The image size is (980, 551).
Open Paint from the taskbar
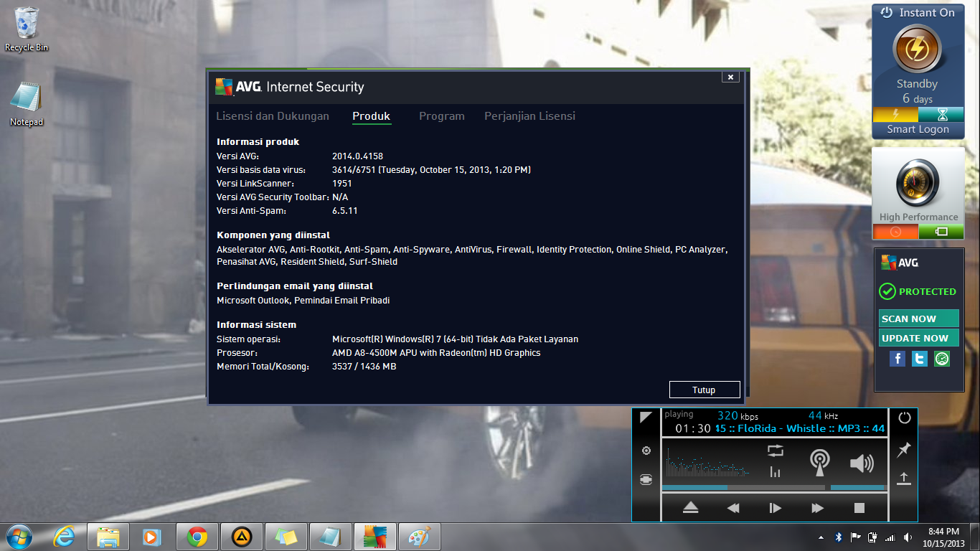pos(420,537)
